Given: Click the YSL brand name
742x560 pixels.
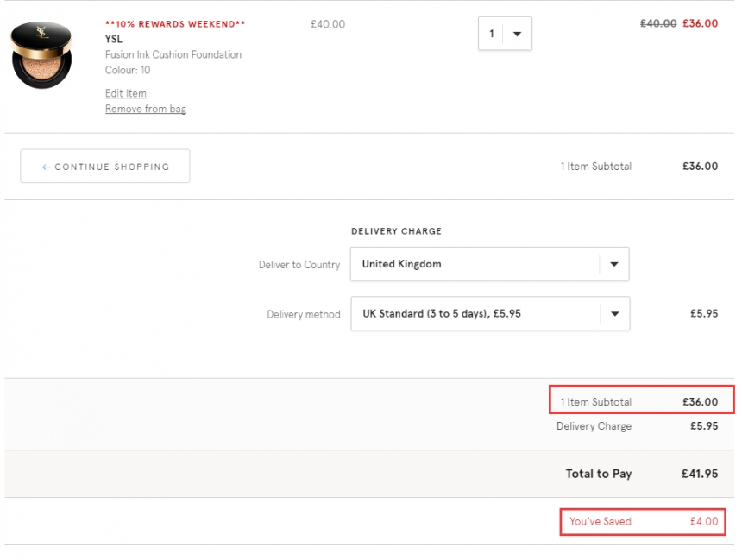Looking at the screenshot, I should pyautogui.click(x=114, y=39).
